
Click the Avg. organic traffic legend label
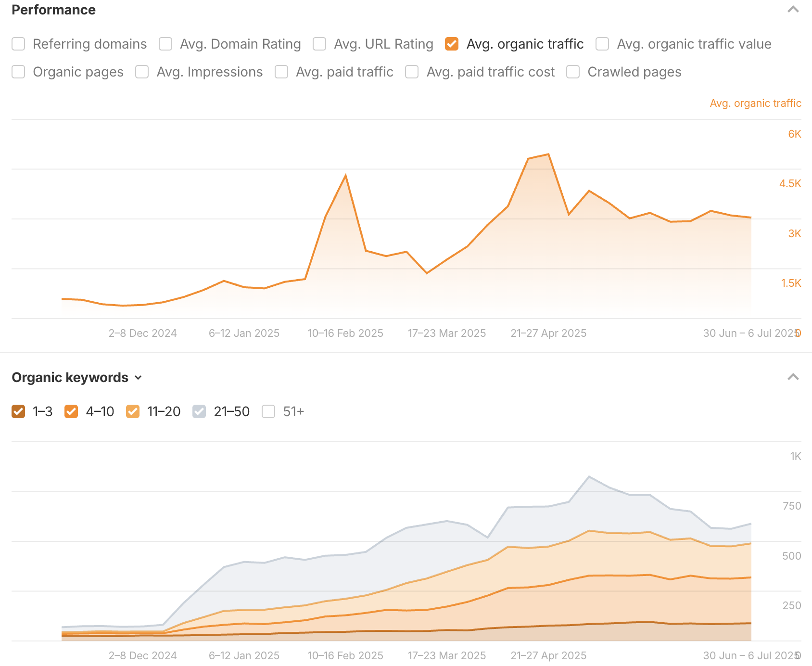click(755, 103)
